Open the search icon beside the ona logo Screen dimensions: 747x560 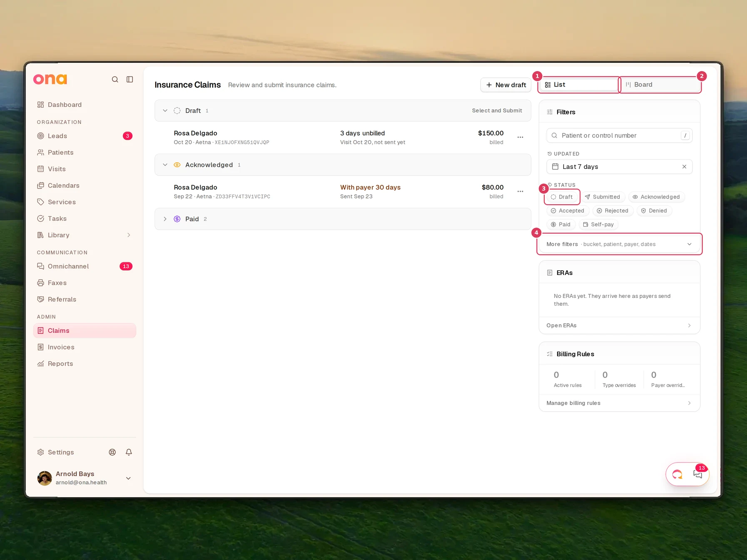point(115,79)
